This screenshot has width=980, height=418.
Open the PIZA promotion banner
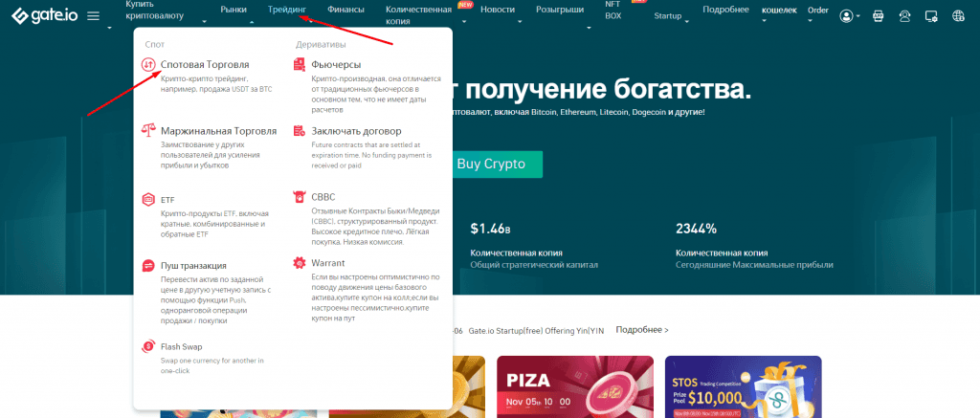click(x=575, y=386)
